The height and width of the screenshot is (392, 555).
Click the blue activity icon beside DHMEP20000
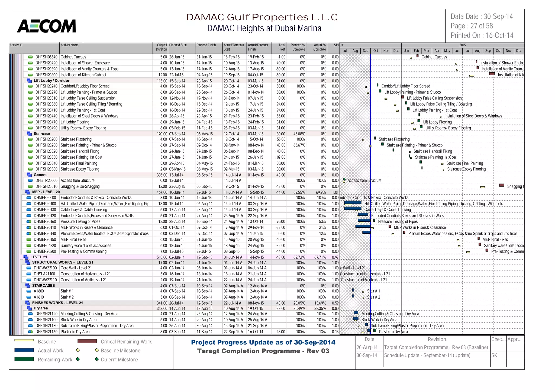tap(29, 198)
